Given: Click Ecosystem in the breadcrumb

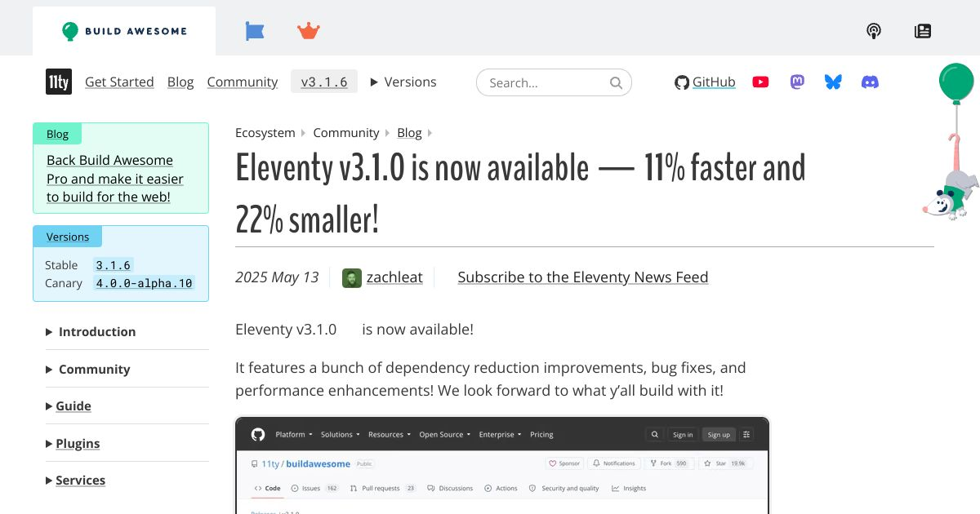Looking at the screenshot, I should [265, 132].
